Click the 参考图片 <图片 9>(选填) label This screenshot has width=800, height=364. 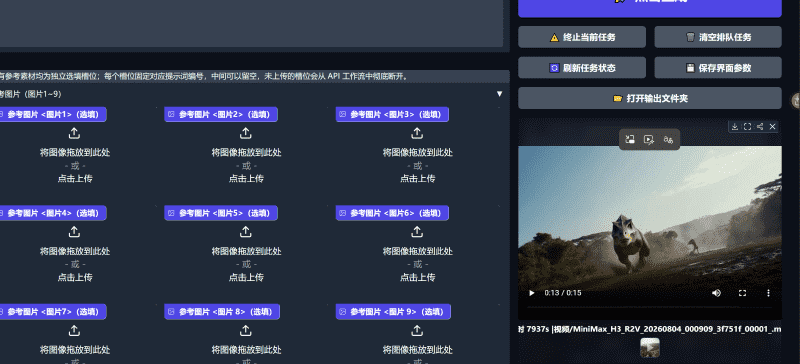click(393, 312)
